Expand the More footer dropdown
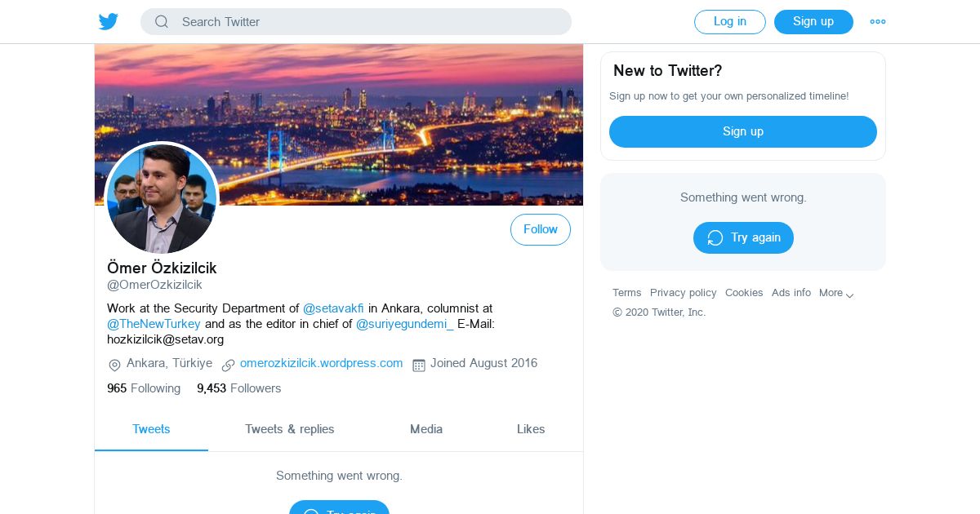 coord(836,293)
